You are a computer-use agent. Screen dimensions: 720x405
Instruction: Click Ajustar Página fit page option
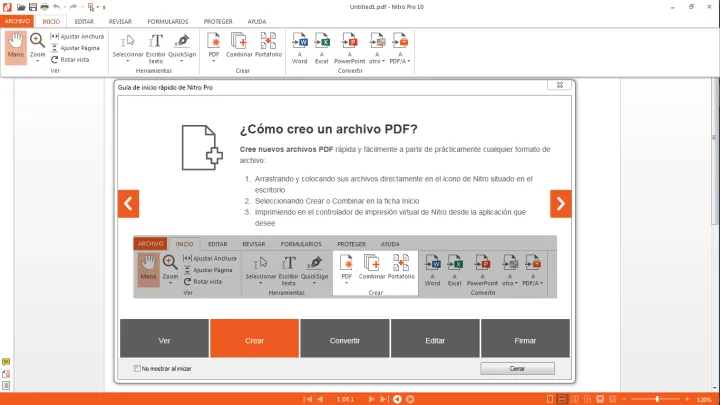coord(75,48)
